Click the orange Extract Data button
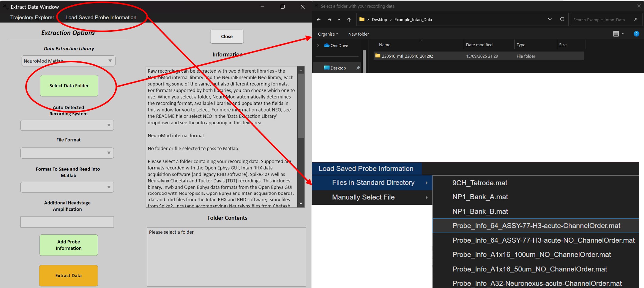The width and height of the screenshot is (644, 288). (x=68, y=276)
